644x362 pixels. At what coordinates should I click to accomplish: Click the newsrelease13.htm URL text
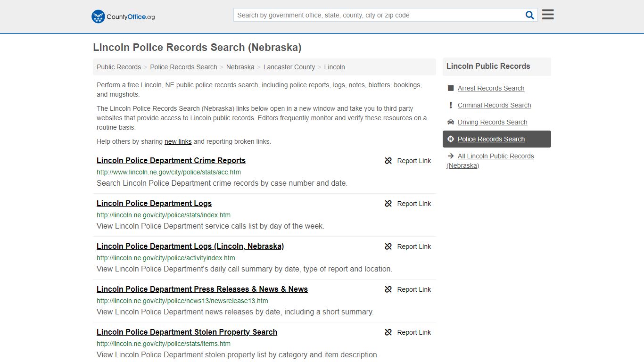click(x=182, y=301)
